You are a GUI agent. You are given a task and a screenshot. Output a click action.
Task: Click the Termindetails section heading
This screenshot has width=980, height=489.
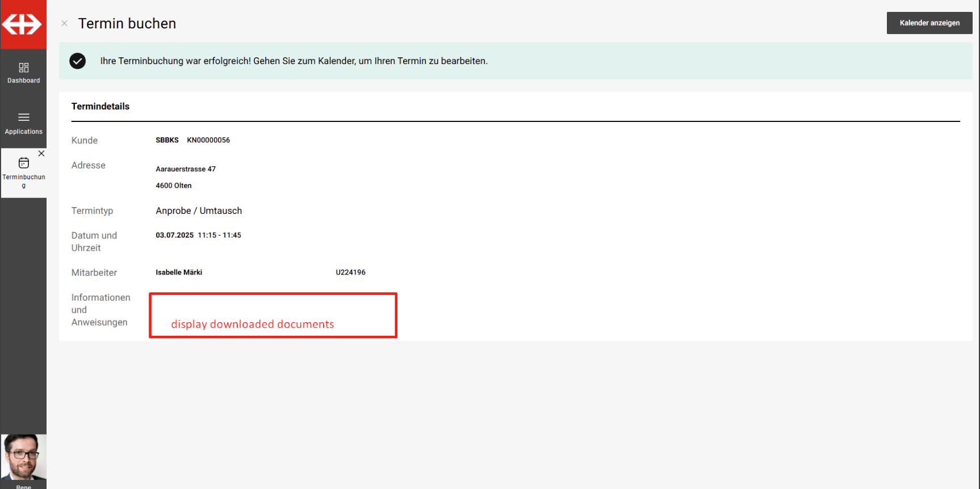[x=100, y=106]
